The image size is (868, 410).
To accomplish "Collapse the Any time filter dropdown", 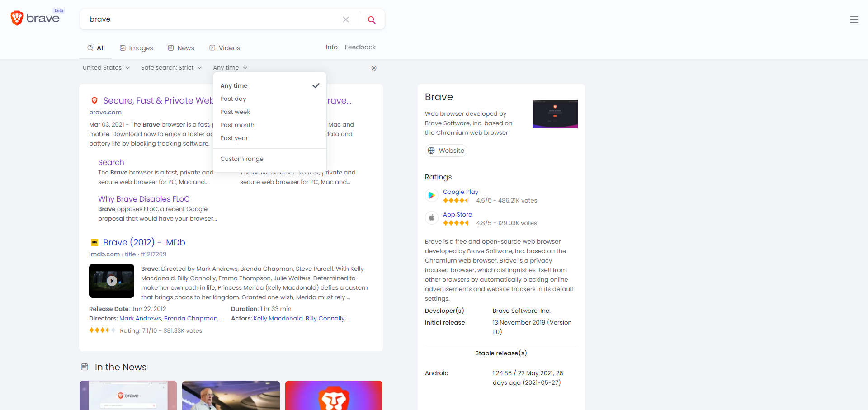I will click(x=231, y=67).
